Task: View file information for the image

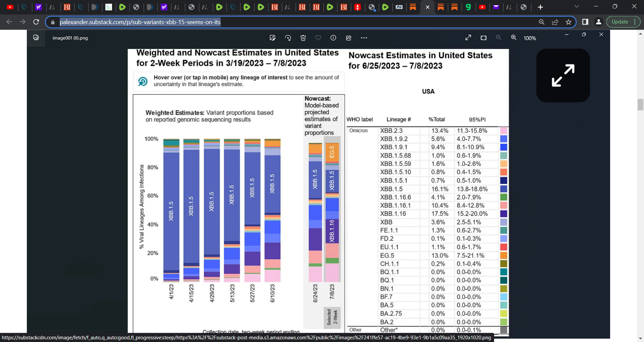Action: click(x=333, y=38)
